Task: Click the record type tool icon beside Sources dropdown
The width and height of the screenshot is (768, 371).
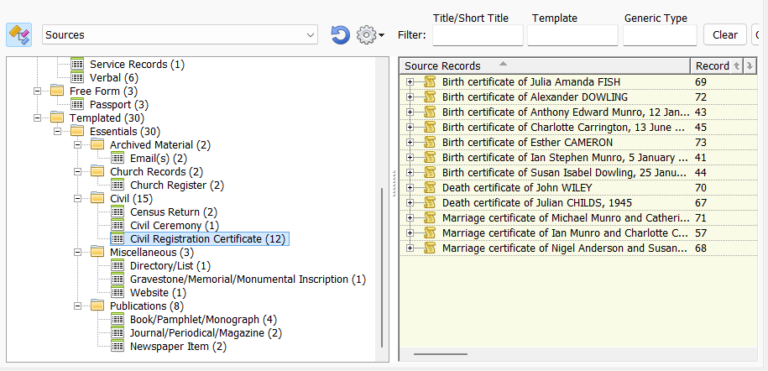Action: (19, 35)
